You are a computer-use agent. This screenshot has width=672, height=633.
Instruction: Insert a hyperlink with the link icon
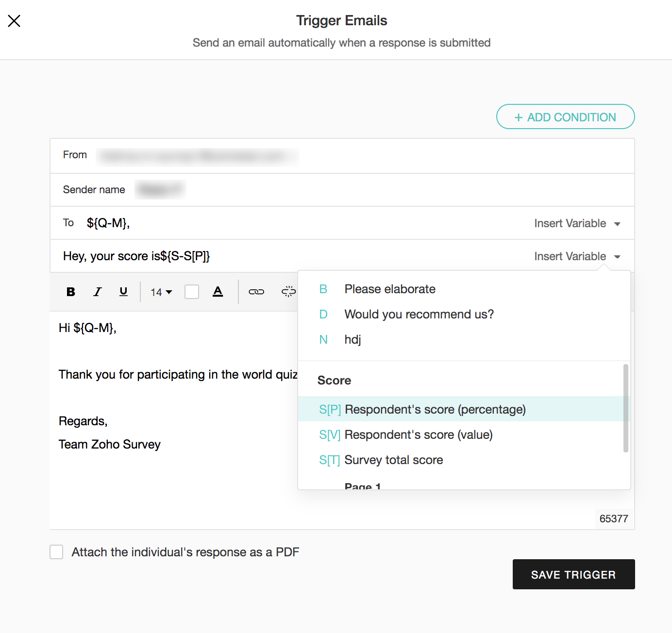tap(256, 292)
